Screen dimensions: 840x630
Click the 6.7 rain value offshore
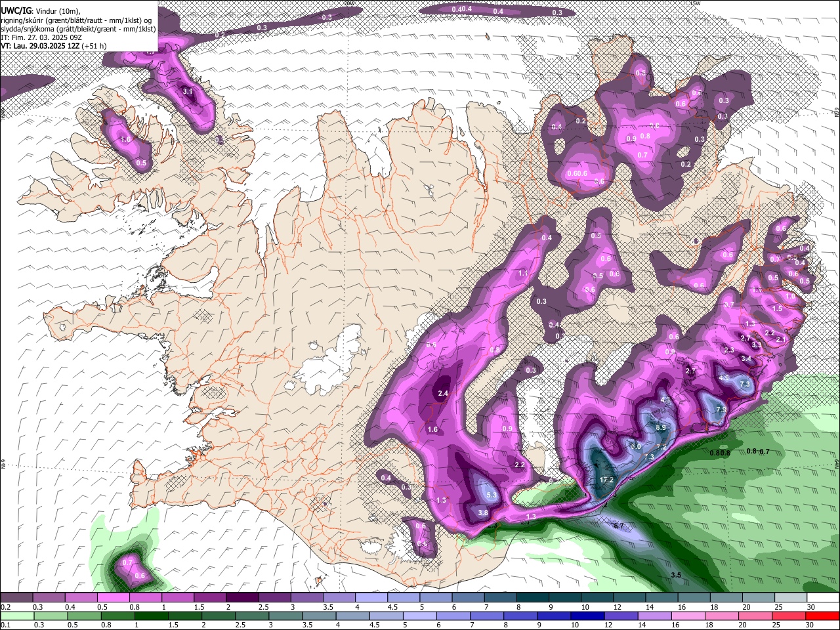click(618, 526)
